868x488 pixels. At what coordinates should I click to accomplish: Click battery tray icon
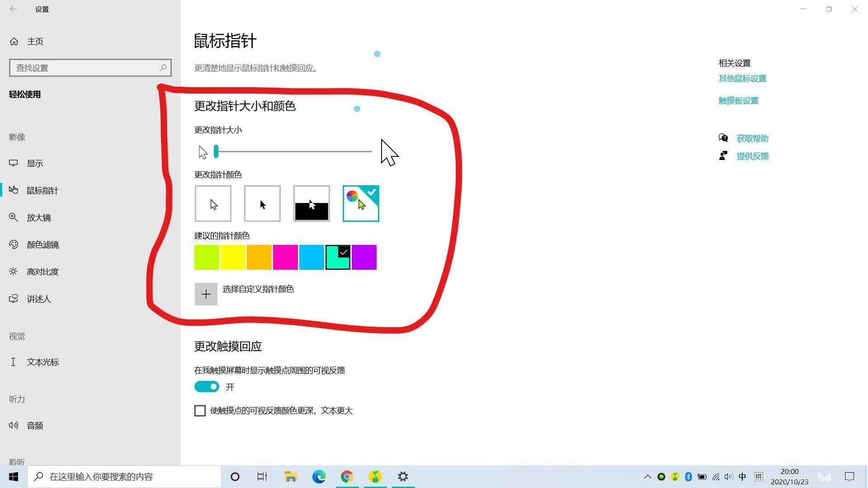(702, 477)
